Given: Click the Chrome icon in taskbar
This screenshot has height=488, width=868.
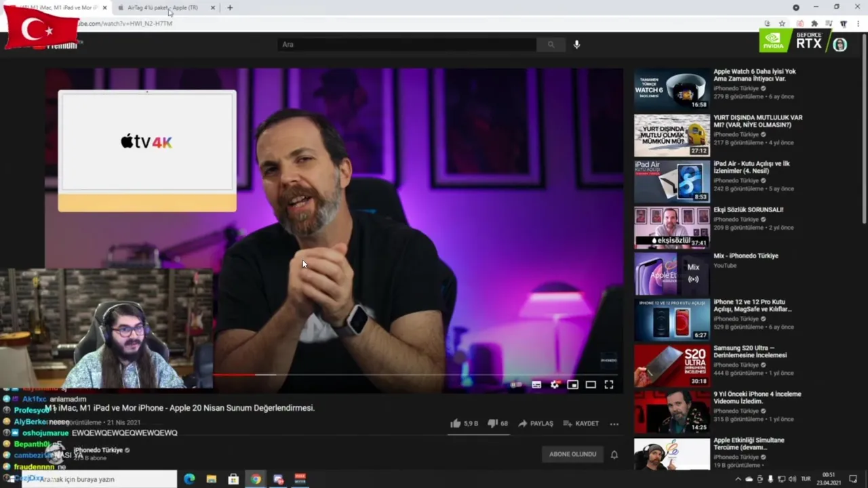Looking at the screenshot, I should click(255, 479).
